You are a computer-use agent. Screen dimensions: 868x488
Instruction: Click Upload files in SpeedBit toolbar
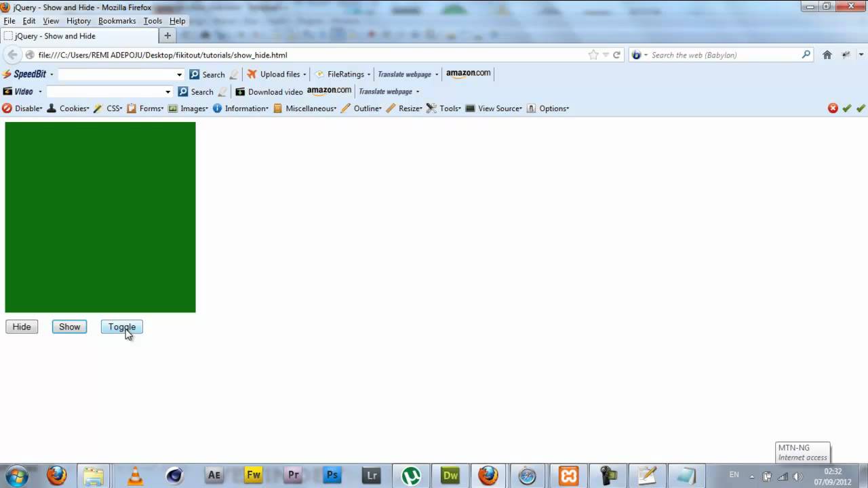[x=277, y=75]
